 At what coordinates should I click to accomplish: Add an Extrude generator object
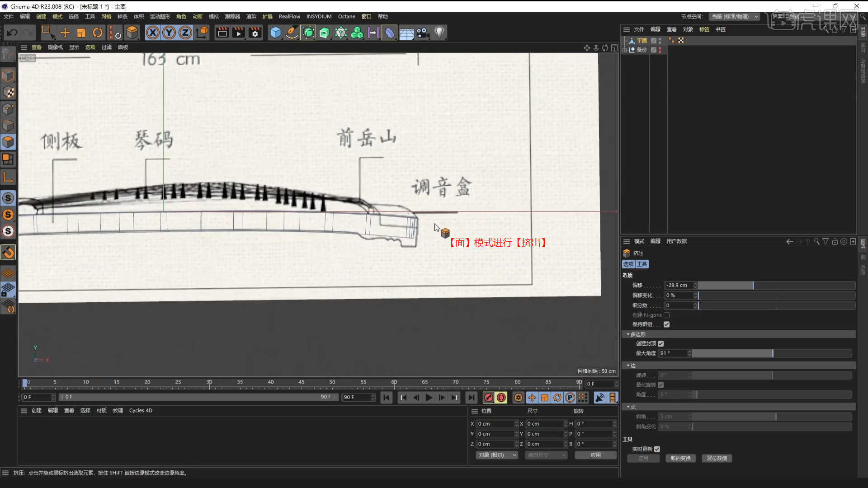(324, 33)
